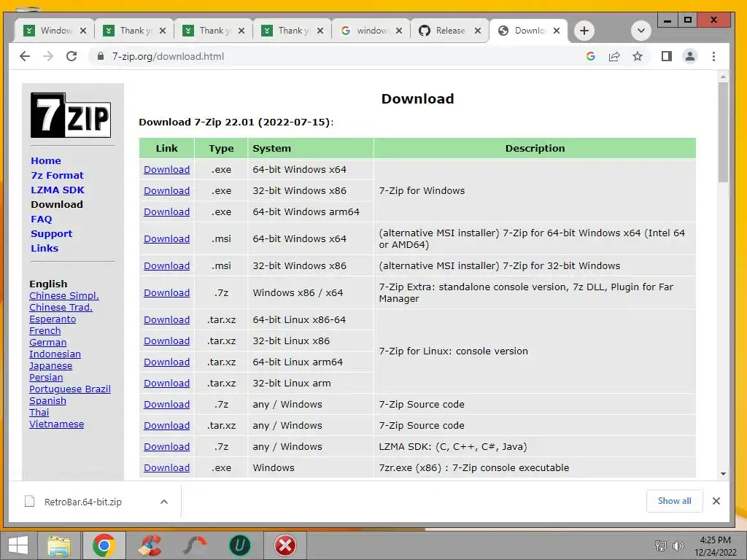Close the active Download tab
This screenshot has height=560, width=747.
click(x=557, y=31)
